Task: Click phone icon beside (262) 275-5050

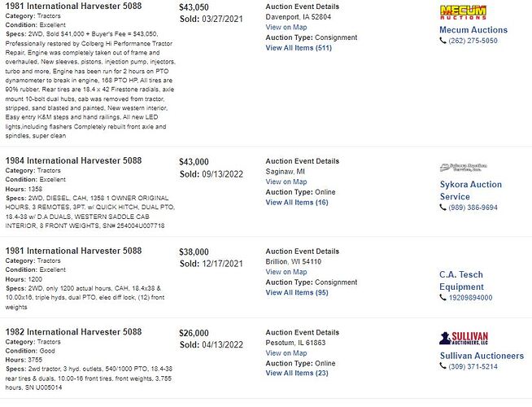Action: point(443,41)
